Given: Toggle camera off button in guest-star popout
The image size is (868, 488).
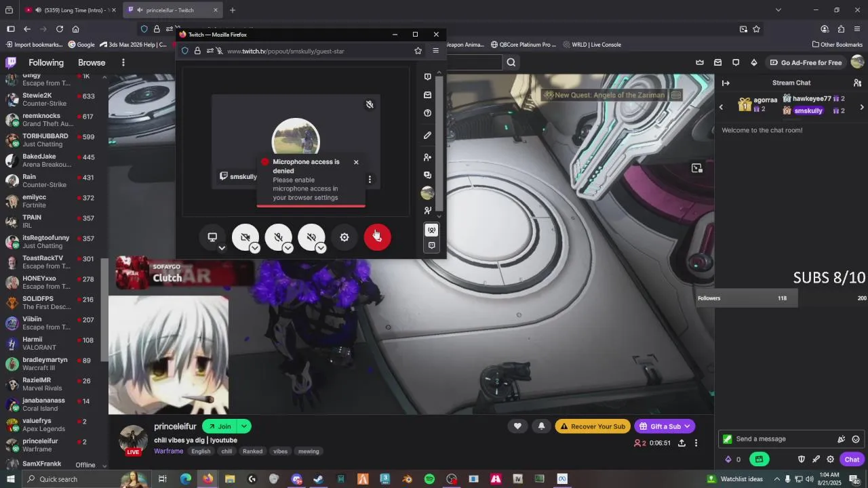Looking at the screenshot, I should (x=245, y=237).
